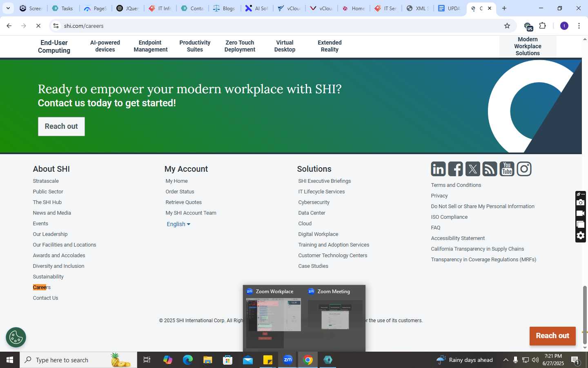Show hidden system tray icons chevron
This screenshot has height=368, width=588.
(x=506, y=360)
